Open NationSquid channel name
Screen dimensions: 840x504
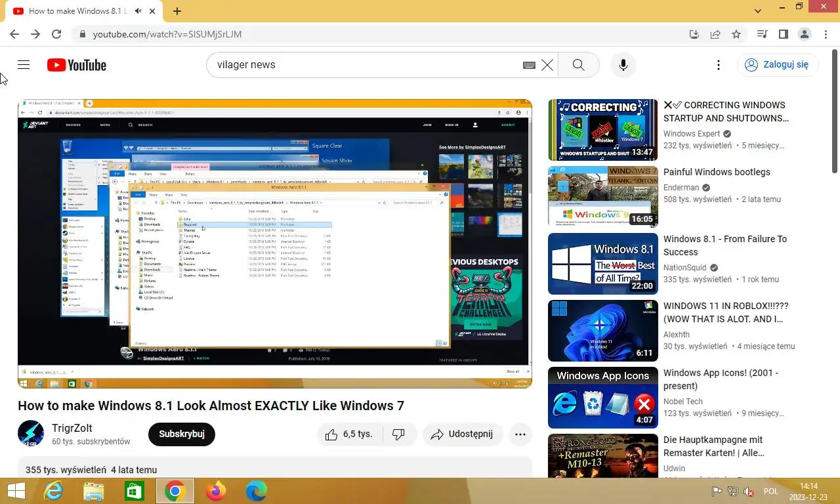pos(685,268)
